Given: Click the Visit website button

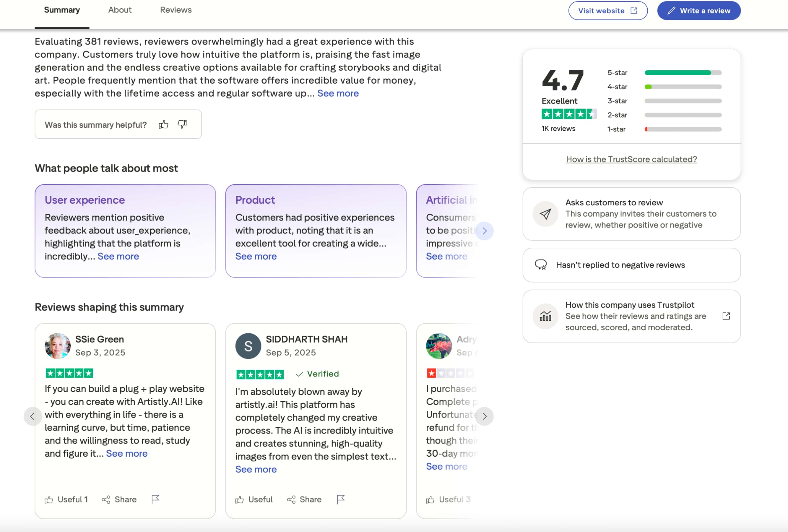Looking at the screenshot, I should [608, 11].
